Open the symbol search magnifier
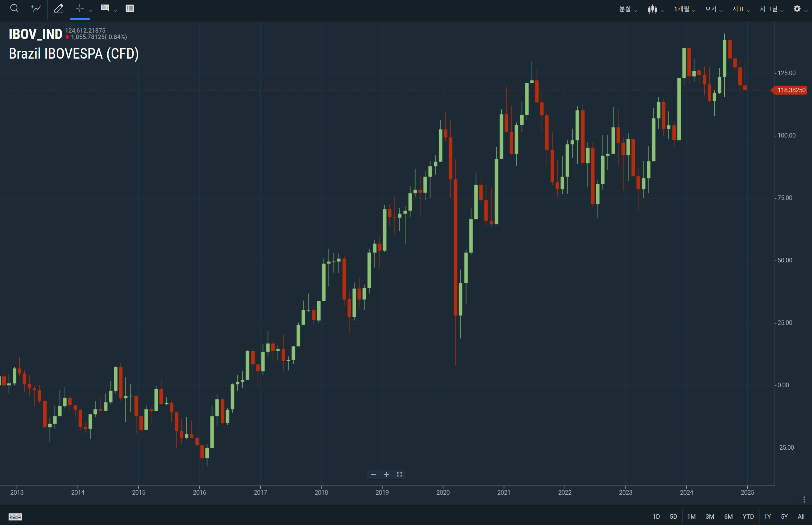The height and width of the screenshot is (525, 812). click(14, 9)
